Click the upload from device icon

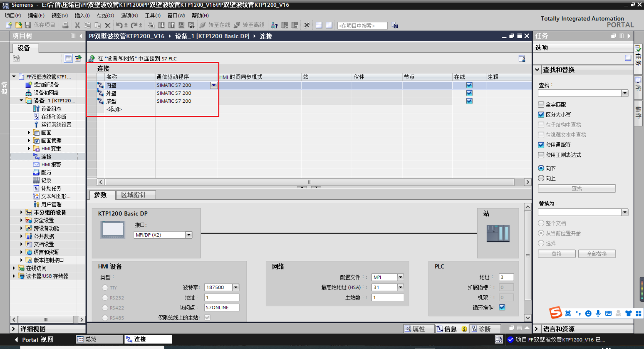coord(171,25)
